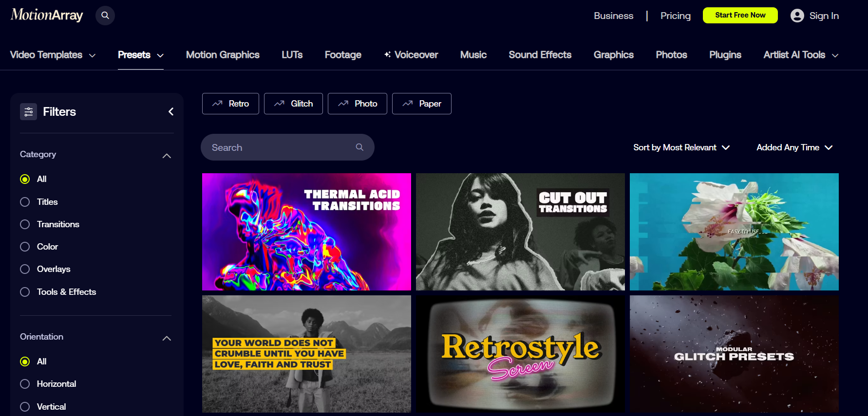Click the user account avatar icon

pos(797,16)
